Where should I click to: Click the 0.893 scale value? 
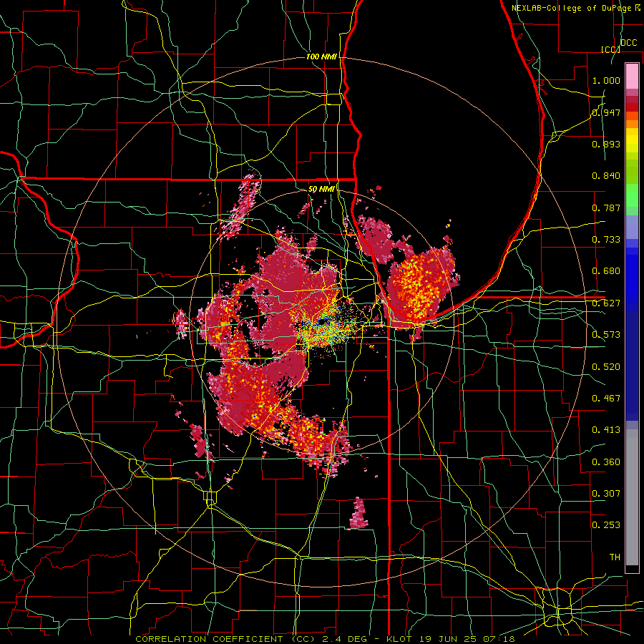pos(606,144)
